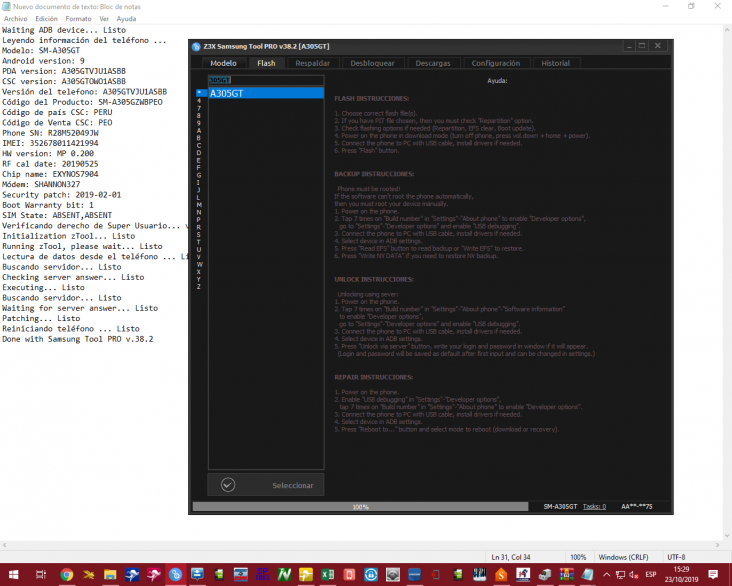732x586 pixels.
Task: Click the Seleccionar checkmark icon
Action: click(x=228, y=485)
